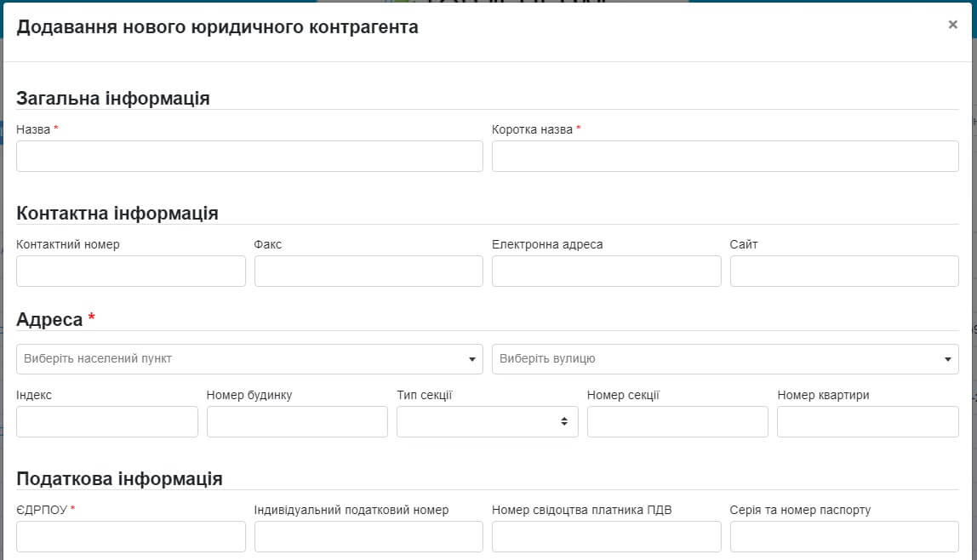Select the Індивідуальний податковий номер field
977x560 pixels.
[369, 537]
